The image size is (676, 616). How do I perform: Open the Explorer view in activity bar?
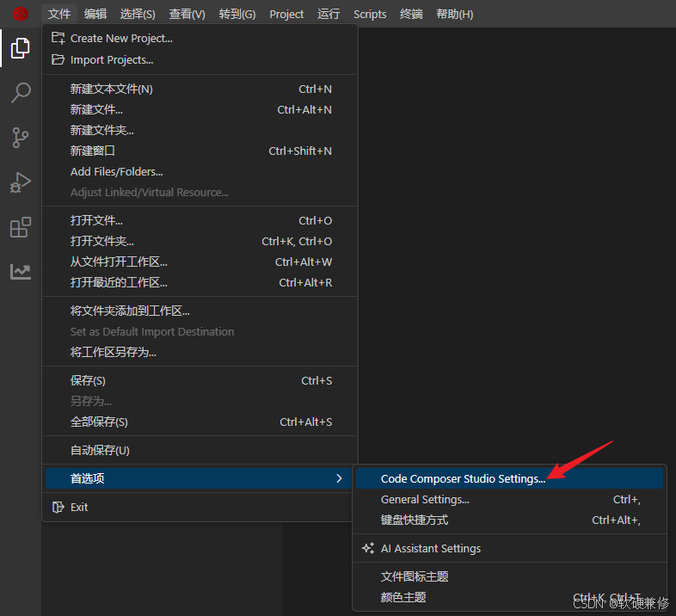pyautogui.click(x=21, y=48)
